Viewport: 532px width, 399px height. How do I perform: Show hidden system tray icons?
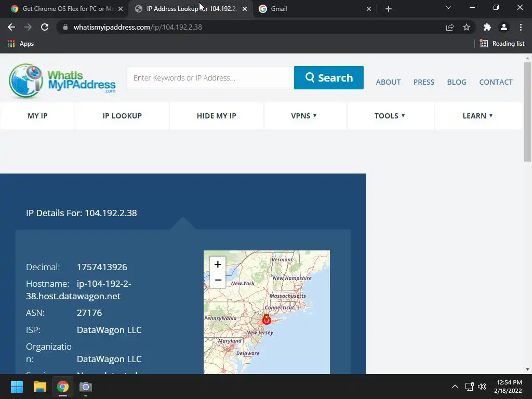455,387
